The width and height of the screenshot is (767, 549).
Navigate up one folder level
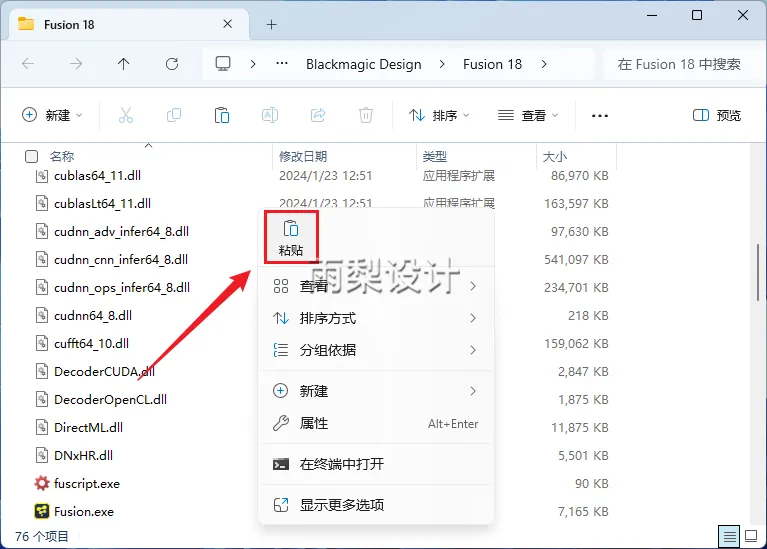124,64
